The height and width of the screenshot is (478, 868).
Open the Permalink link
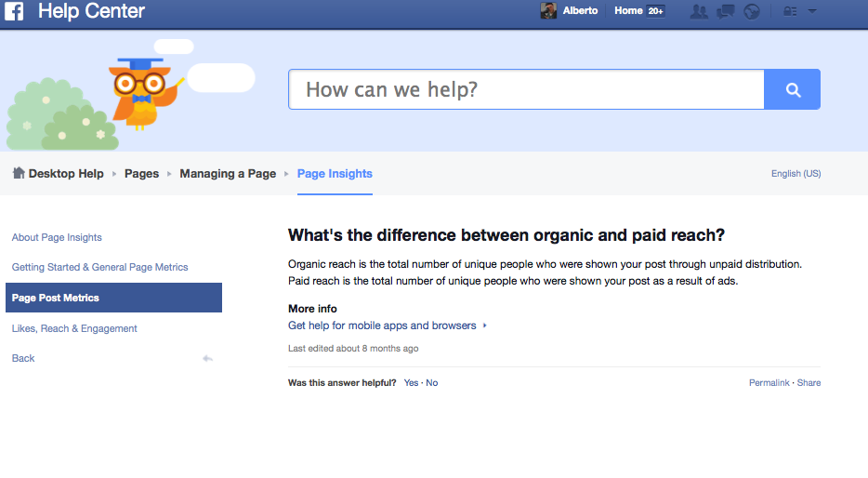tap(769, 383)
